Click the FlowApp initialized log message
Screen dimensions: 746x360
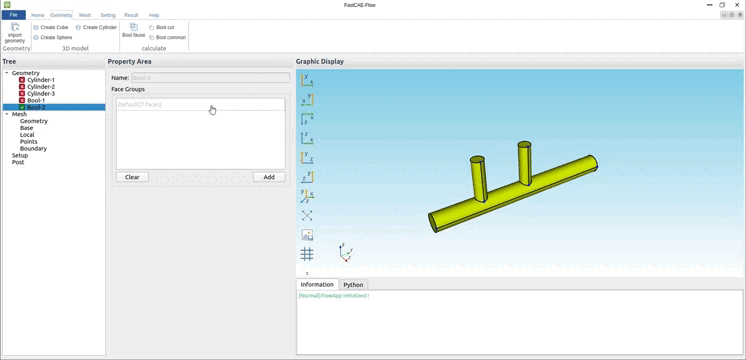tap(334, 296)
